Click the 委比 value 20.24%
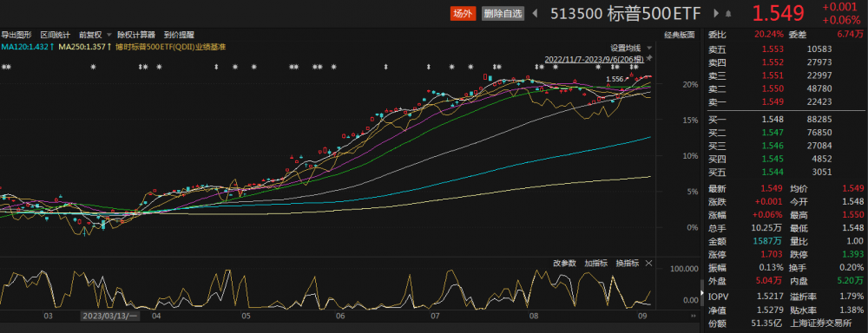 tap(769, 35)
